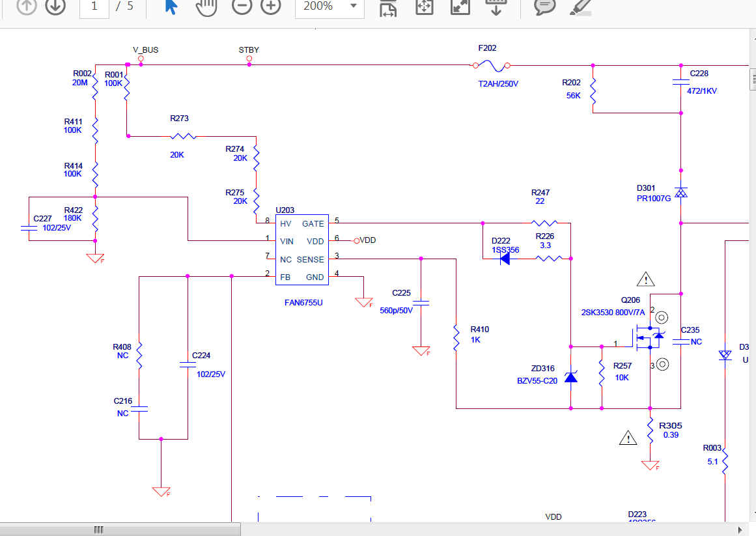Screen dimensions: 756x536
Task: Enter full screen mode
Action: [460, 7]
